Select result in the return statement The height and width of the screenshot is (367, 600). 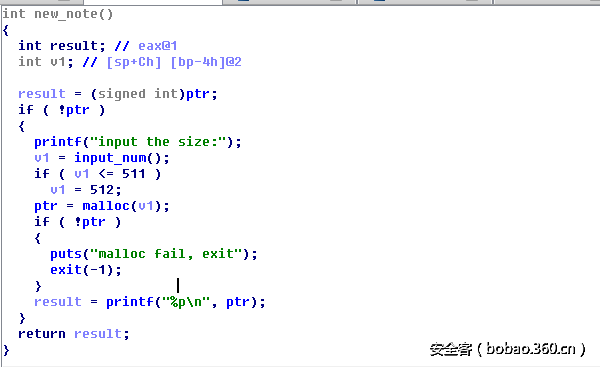(x=98, y=334)
